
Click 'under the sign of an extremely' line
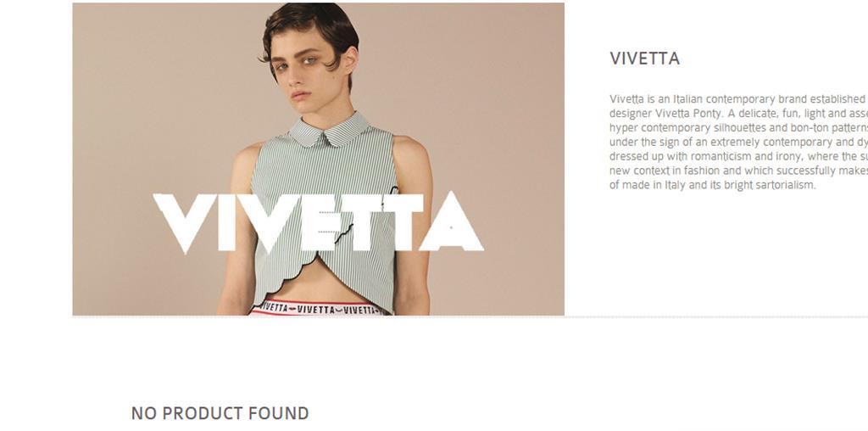tap(738, 143)
